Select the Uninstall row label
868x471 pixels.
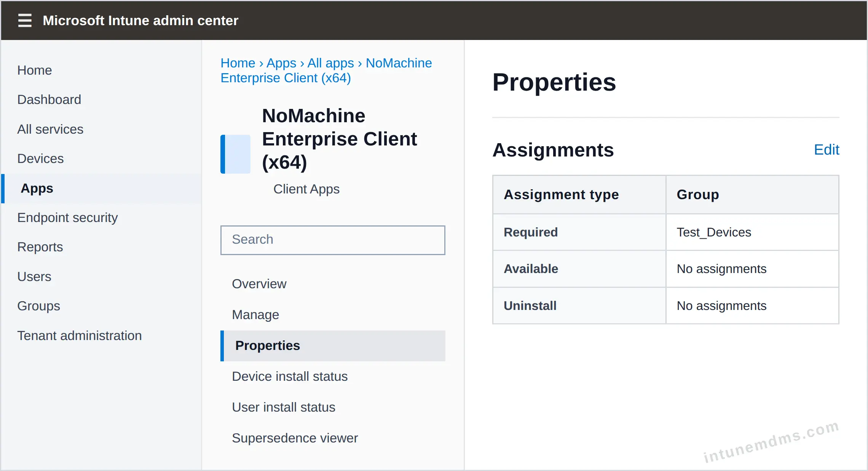(x=530, y=306)
